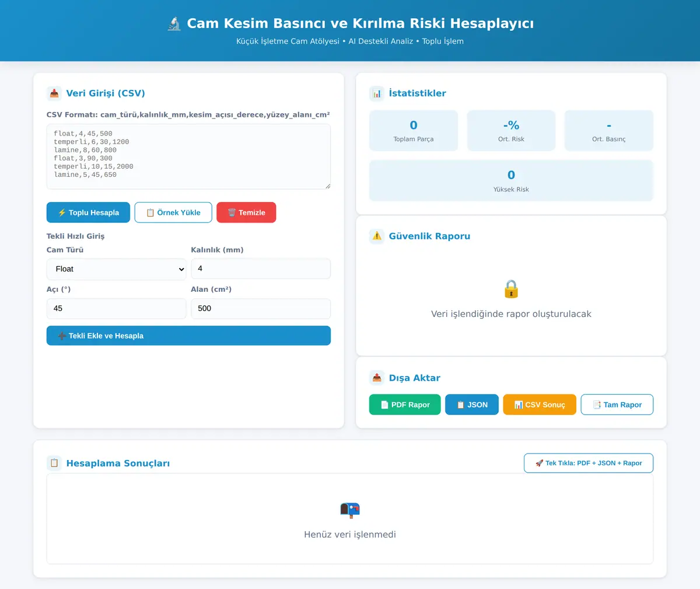Focus the Kalınlık (mm) field
Viewport: 700px width, 589px height.
click(261, 269)
